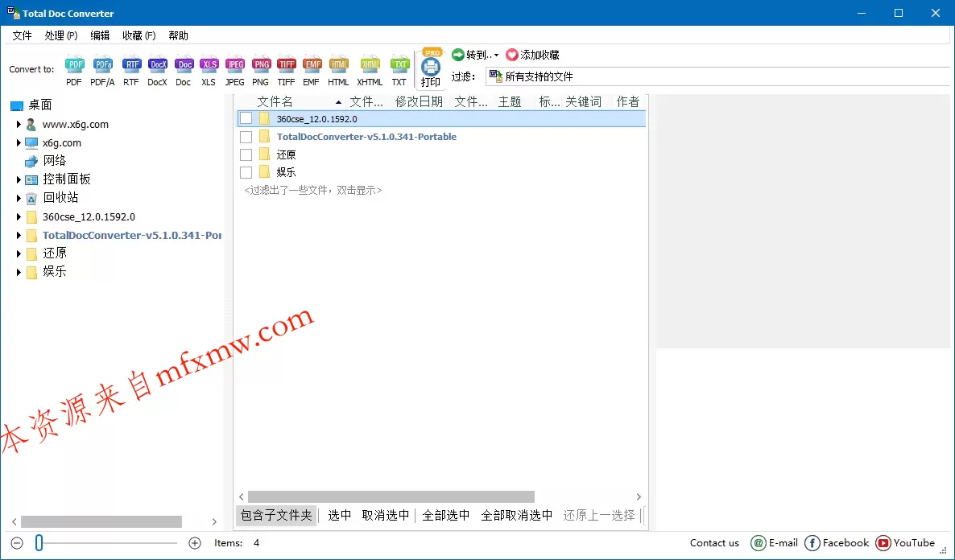The width and height of the screenshot is (955, 560).
Task: Expand 360cse_12.0.1592.0 tree arrow
Action: click(19, 216)
